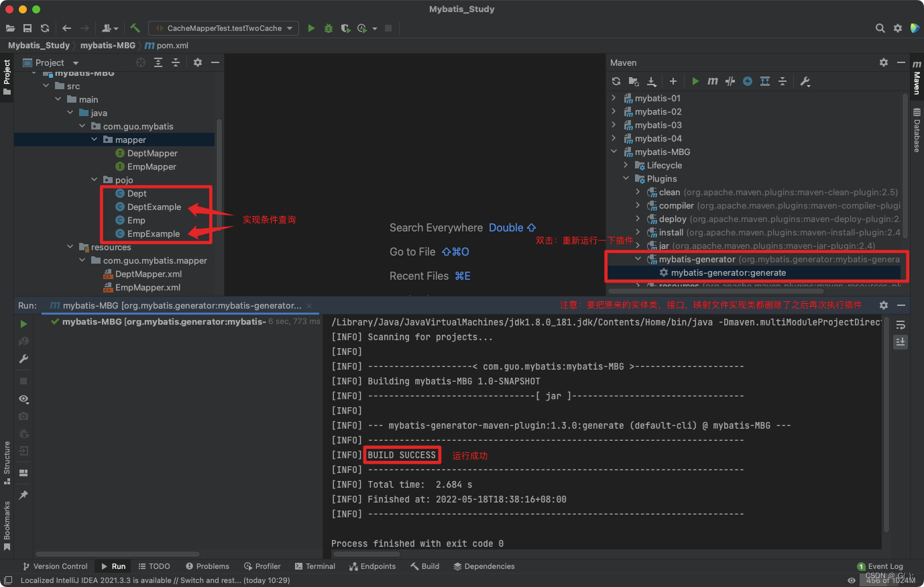924x587 pixels.
Task: Open Maven settings wrench icon
Action: pyautogui.click(x=805, y=81)
